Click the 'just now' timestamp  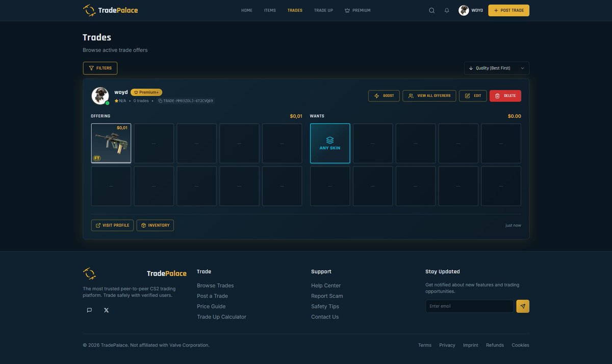[513, 225]
